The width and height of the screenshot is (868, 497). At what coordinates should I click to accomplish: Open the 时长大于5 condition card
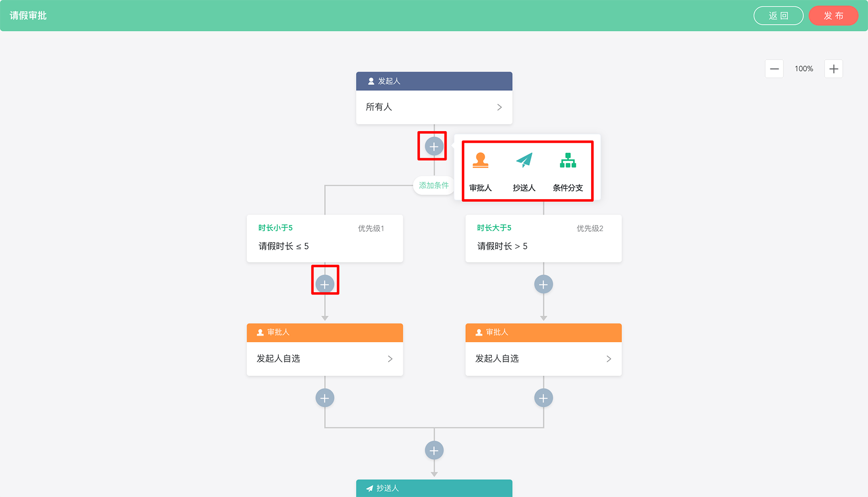coord(543,239)
